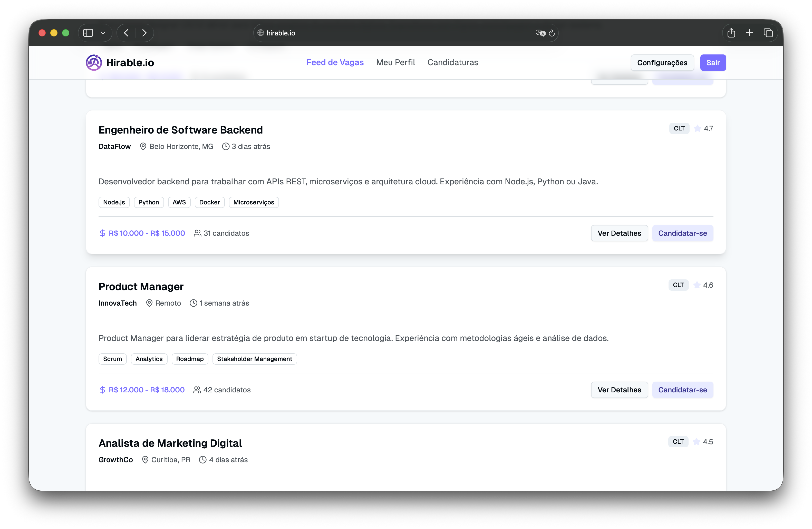Open the Feed de Vagas tab

pyautogui.click(x=335, y=62)
